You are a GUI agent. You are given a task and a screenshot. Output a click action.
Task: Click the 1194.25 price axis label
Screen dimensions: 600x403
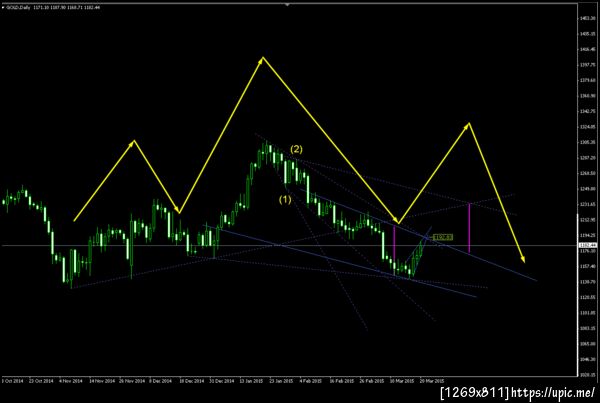(587, 235)
